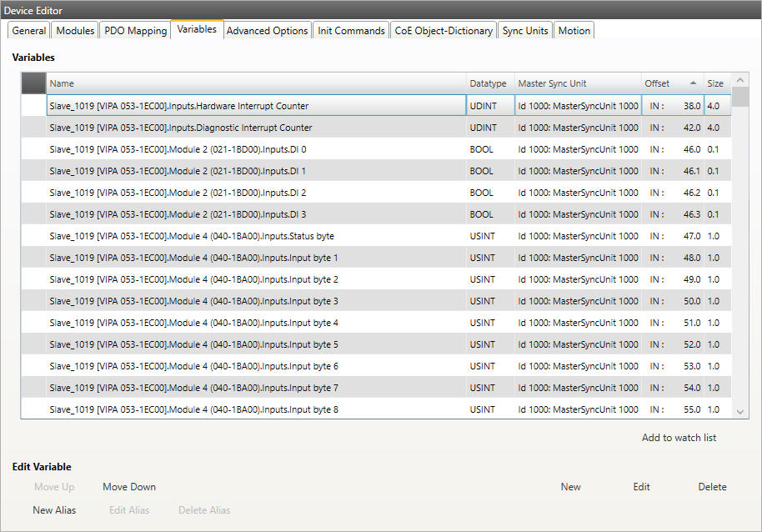
Task: Click the Edit variable button
Action: pyautogui.click(x=641, y=487)
